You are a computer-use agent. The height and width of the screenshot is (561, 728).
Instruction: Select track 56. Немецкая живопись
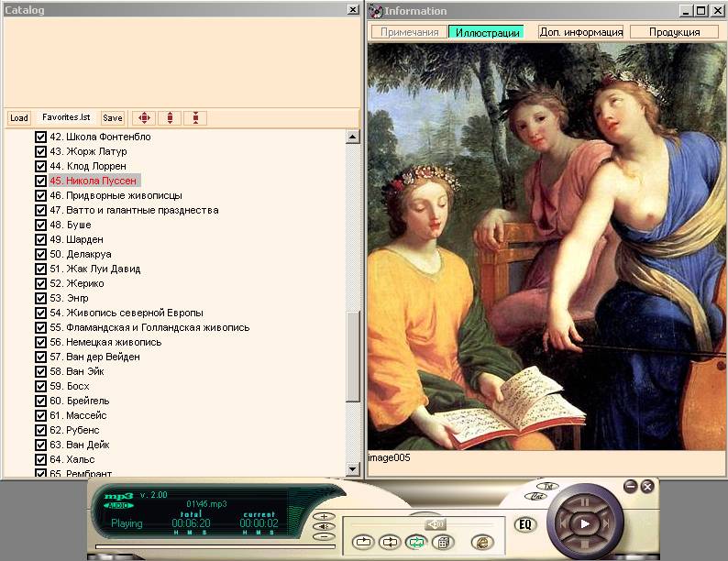[x=105, y=342]
